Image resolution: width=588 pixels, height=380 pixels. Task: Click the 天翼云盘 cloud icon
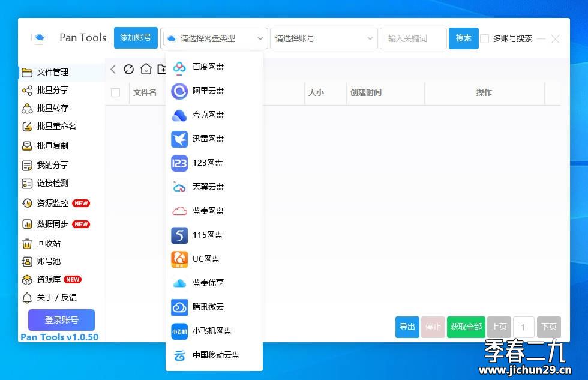pyautogui.click(x=179, y=187)
